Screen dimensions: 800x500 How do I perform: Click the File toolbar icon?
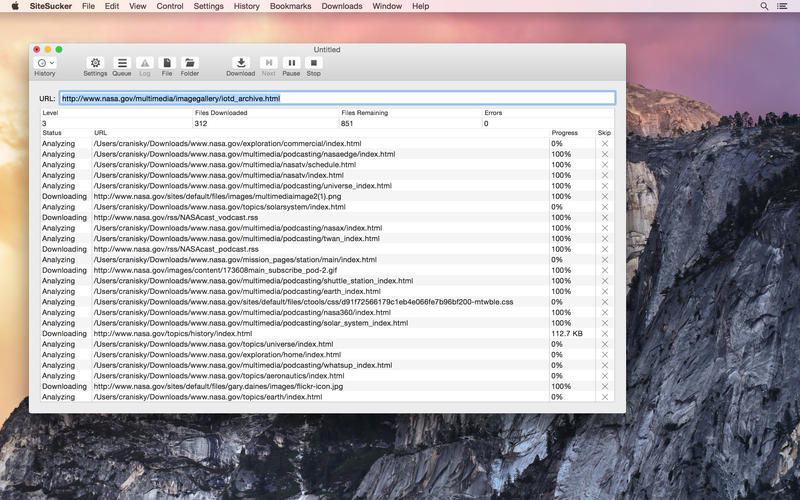[167, 63]
